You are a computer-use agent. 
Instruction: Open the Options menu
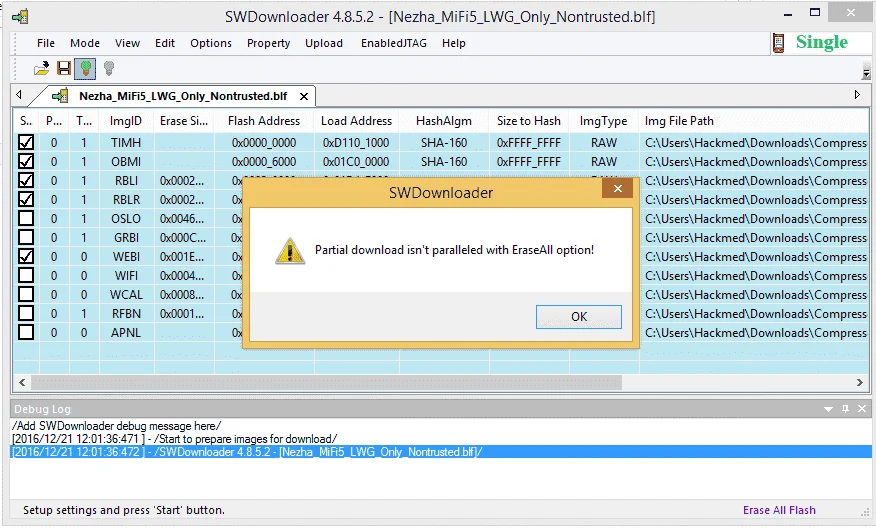pyautogui.click(x=211, y=43)
